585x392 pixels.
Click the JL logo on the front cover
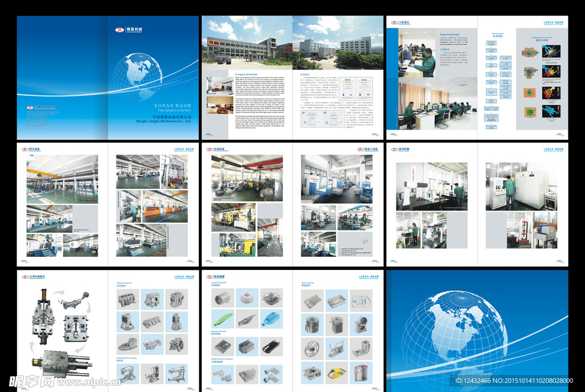coord(119,30)
